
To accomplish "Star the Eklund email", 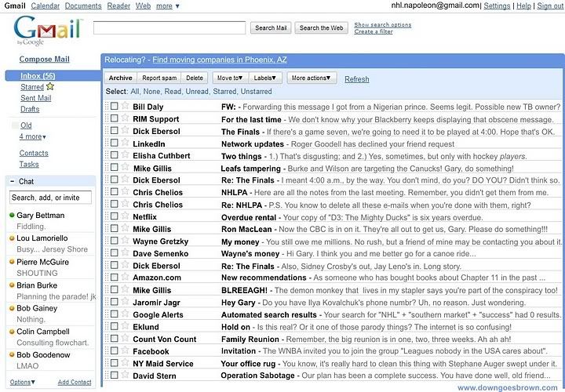I will click(x=125, y=326).
